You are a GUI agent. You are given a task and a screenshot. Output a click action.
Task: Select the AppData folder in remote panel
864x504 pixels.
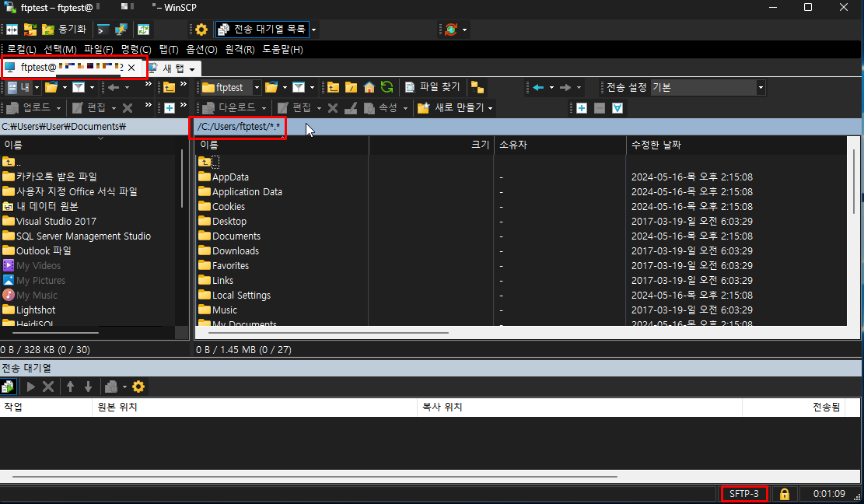[x=230, y=177]
